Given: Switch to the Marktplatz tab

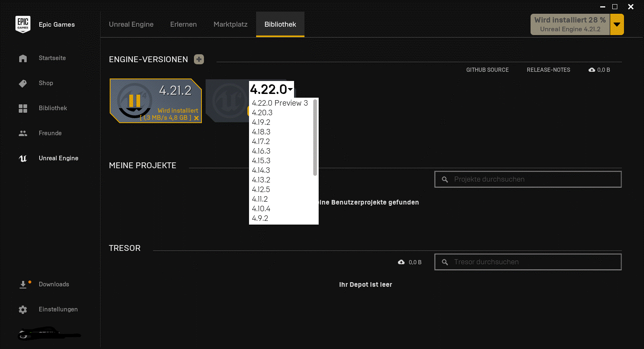Looking at the screenshot, I should coord(231,24).
